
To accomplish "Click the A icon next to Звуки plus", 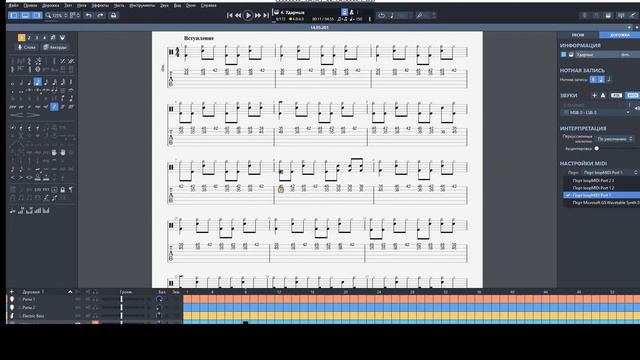I will click(x=603, y=95).
